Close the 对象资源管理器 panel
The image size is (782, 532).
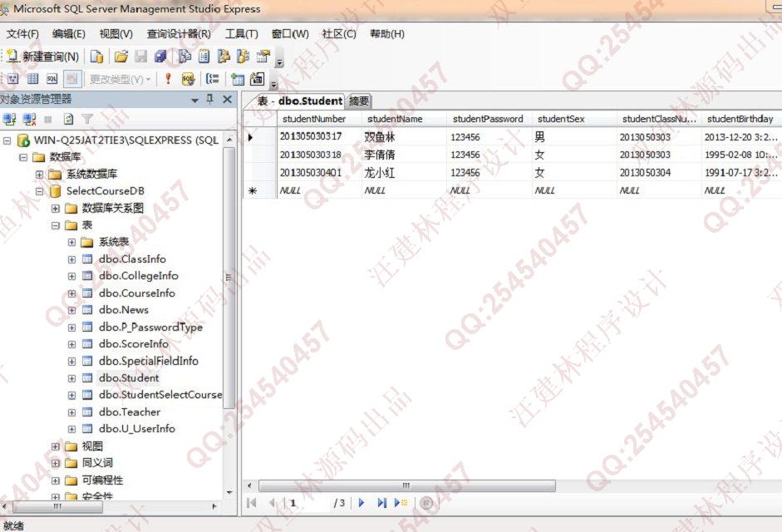[x=228, y=99]
